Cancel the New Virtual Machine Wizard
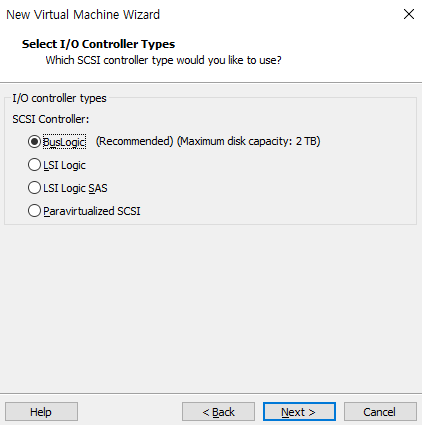Viewport: 422px width, 425px height. point(380,412)
